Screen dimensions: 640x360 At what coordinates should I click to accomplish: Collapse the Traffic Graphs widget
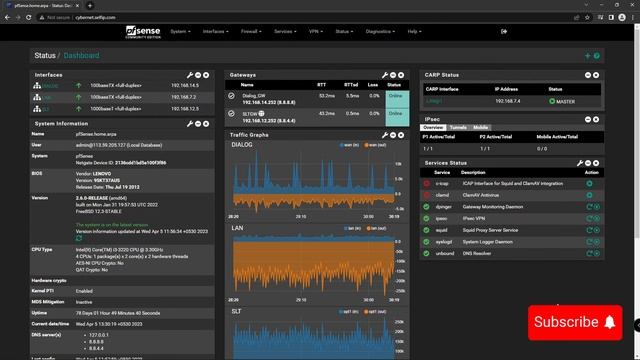393,135
